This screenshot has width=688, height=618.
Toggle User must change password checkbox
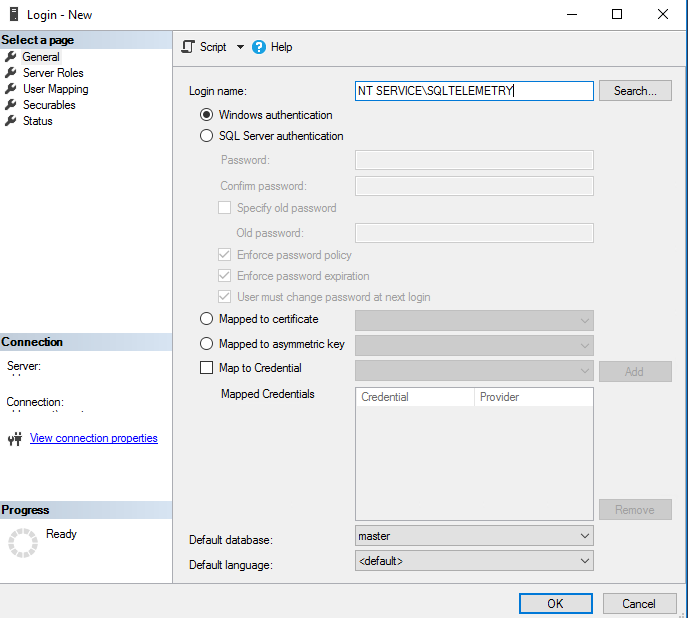pos(225,297)
